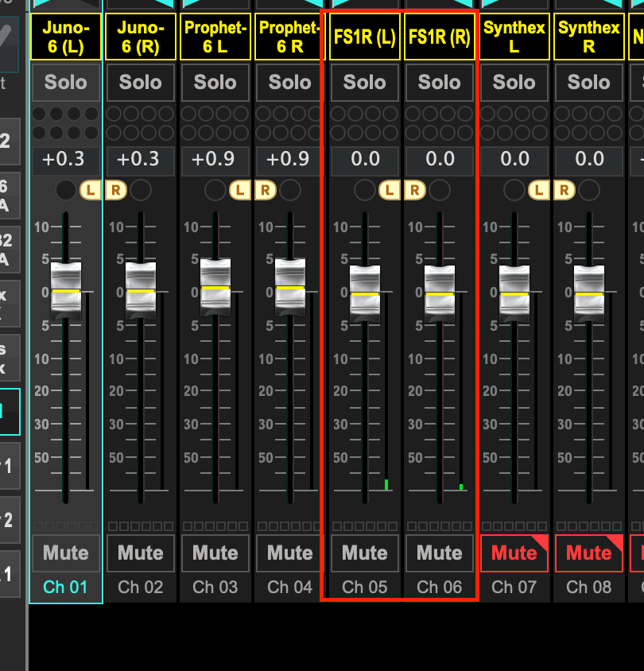Mute channel Ch 02
644x671 pixels.
pyautogui.click(x=141, y=553)
